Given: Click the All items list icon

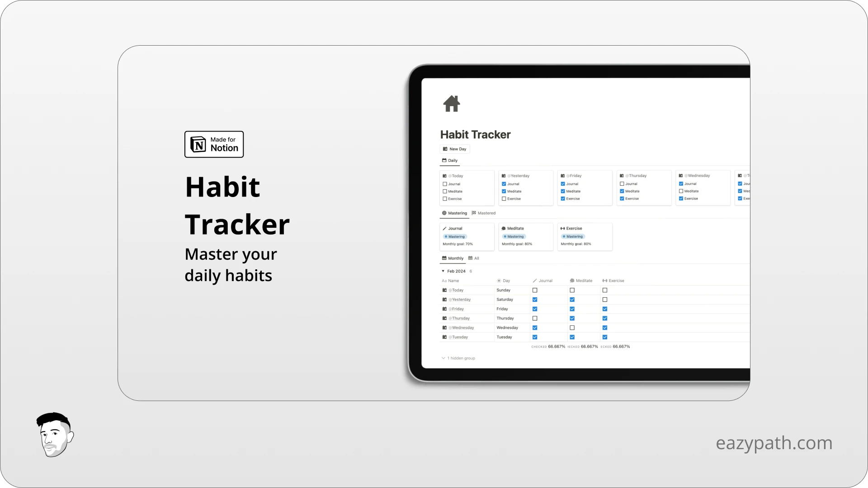Looking at the screenshot, I should [x=470, y=258].
